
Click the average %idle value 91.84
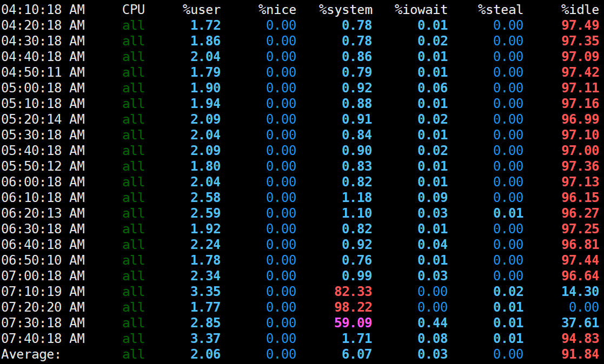click(580, 354)
